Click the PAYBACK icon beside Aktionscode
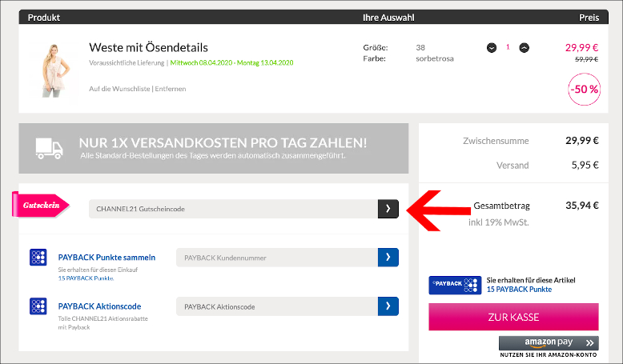623x364 pixels. [x=38, y=306]
